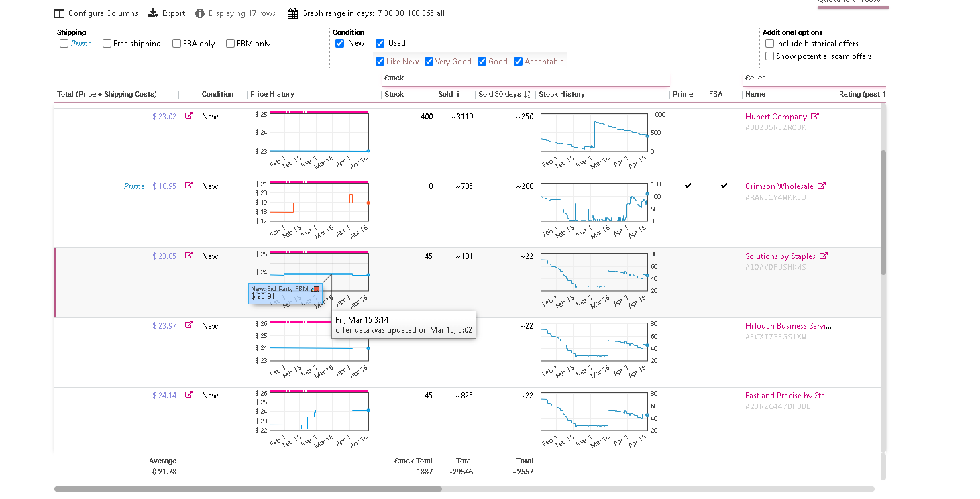Screen dimensions: 980x499
Task: Enable the Prime shipping checkbox
Action: [x=64, y=44]
